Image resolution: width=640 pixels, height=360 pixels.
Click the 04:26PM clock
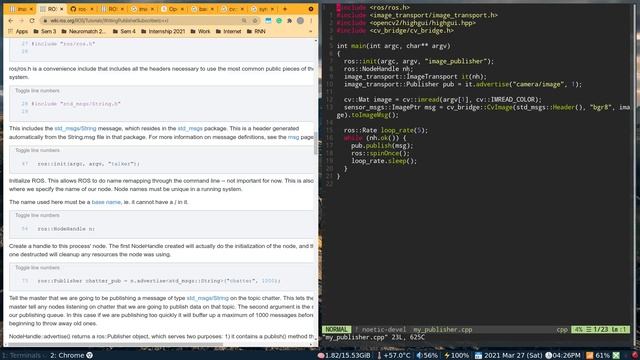563,356
